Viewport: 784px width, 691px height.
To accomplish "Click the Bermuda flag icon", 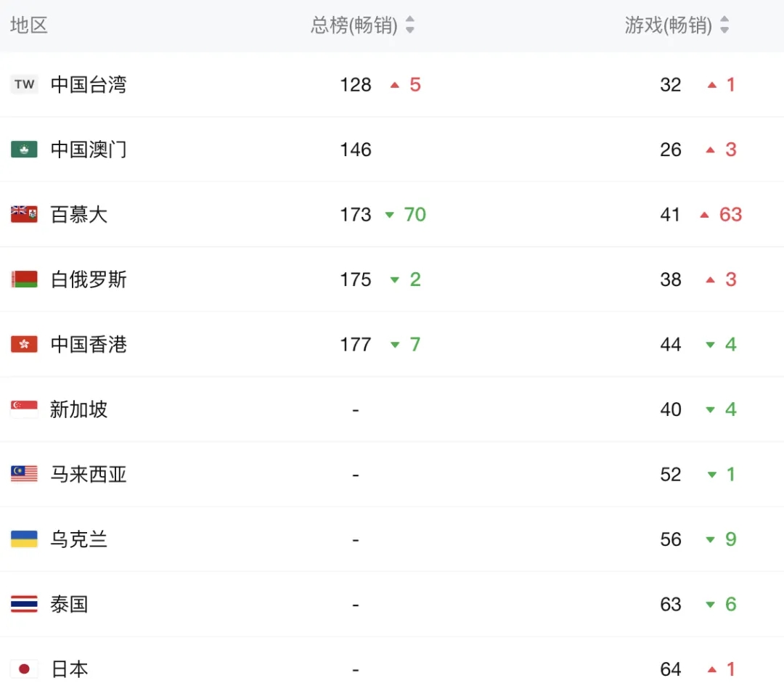I will pos(24,214).
